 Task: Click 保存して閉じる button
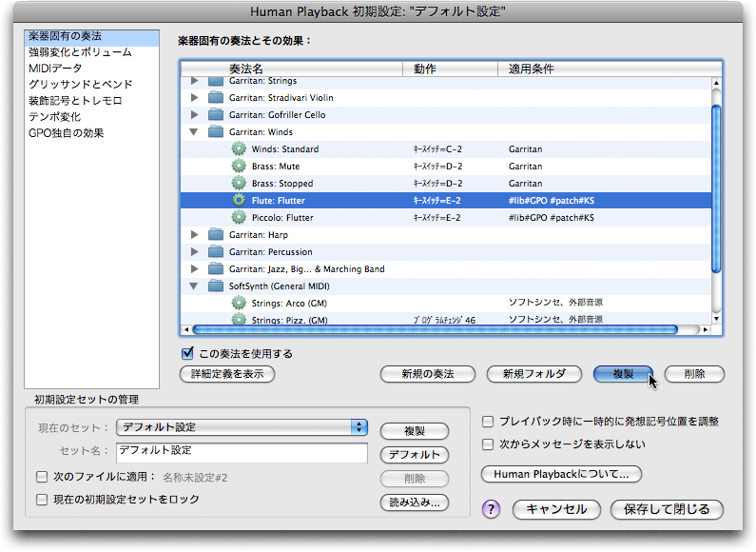(x=667, y=509)
